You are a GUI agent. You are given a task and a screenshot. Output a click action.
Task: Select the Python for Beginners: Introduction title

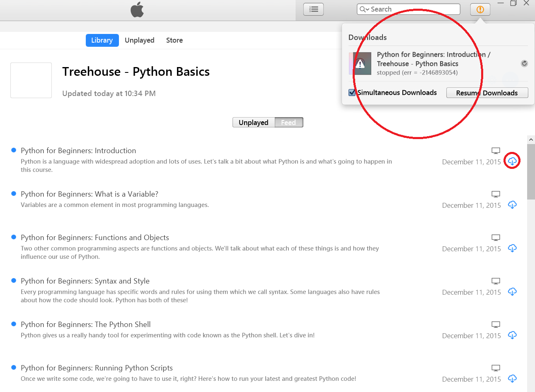tap(78, 151)
